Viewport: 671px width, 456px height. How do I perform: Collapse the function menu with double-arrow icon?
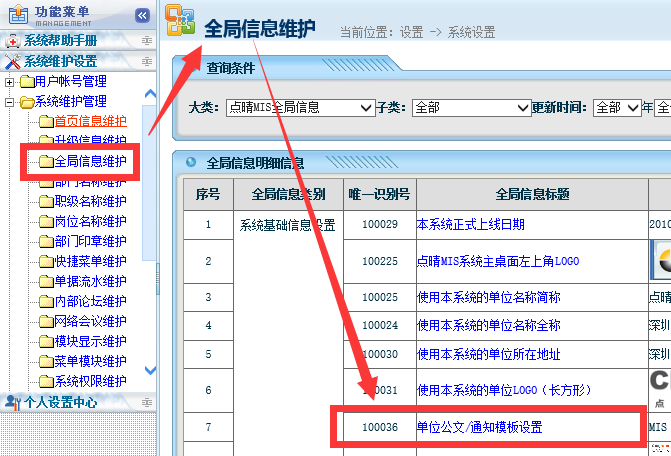point(142,15)
